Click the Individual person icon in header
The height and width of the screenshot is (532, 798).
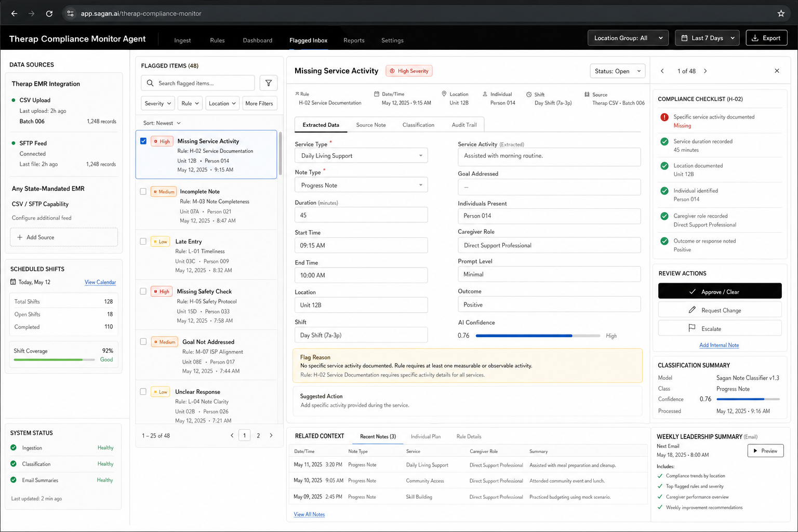pos(485,94)
